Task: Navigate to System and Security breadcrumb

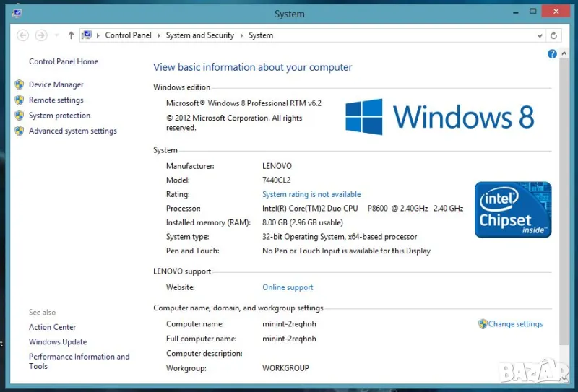Action: [199, 35]
